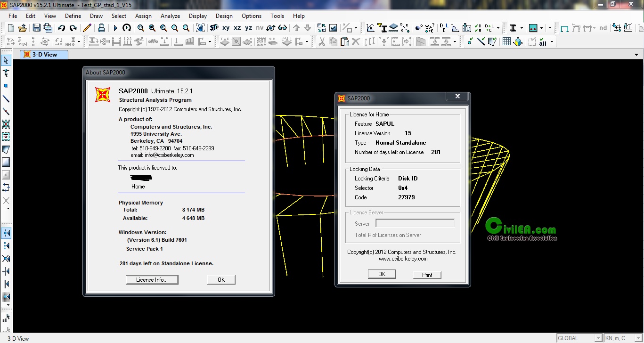This screenshot has width=644, height=343.
Task: Toggle the Lock/Unlock Model padlock
Action: [101, 28]
